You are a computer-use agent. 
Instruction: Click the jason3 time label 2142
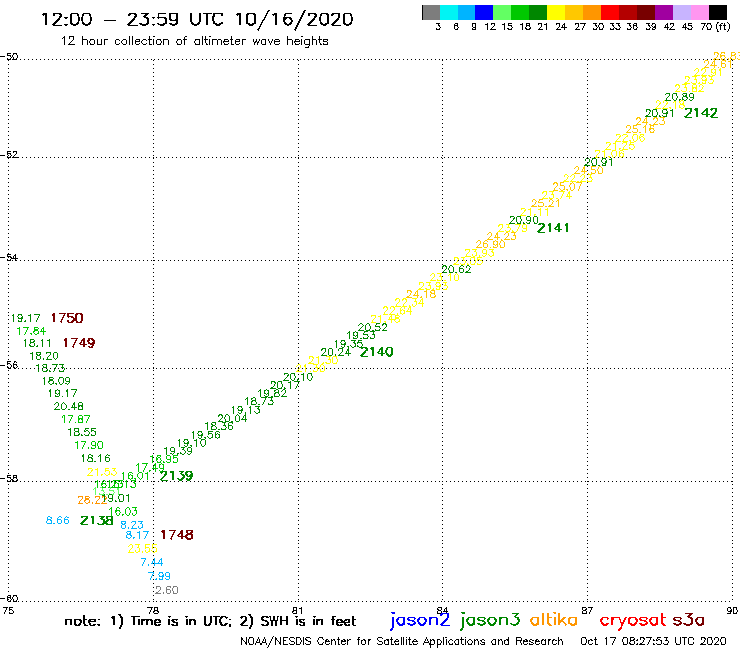click(x=701, y=113)
